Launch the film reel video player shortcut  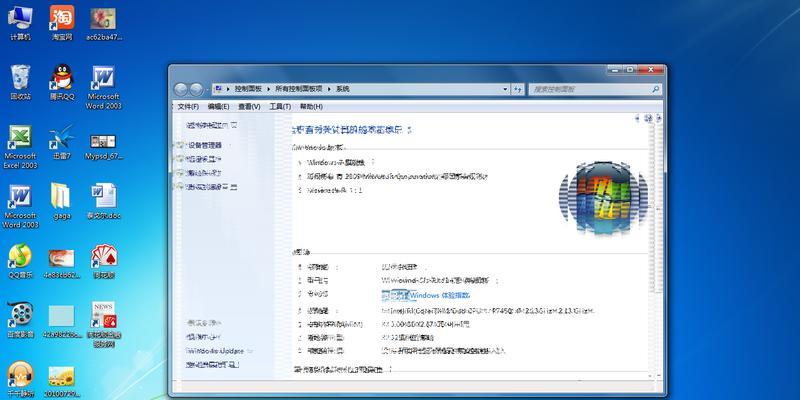pos(20,320)
